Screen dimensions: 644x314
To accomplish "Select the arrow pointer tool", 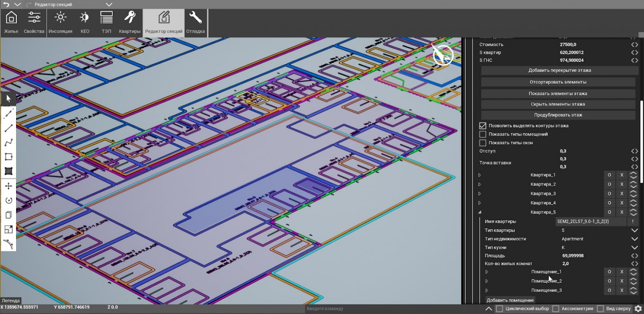I will [x=8, y=99].
